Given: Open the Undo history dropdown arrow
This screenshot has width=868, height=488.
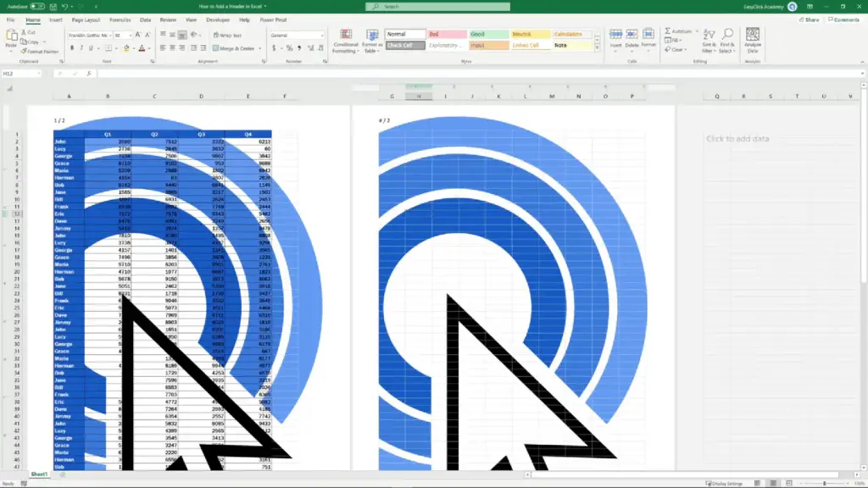Looking at the screenshot, I should 72,7.
